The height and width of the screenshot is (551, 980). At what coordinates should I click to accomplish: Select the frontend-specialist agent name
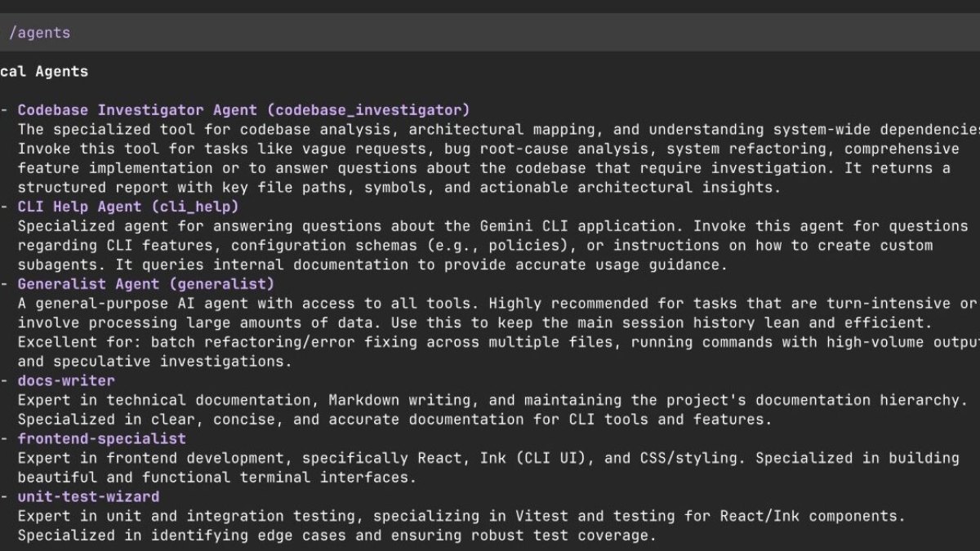pos(102,438)
